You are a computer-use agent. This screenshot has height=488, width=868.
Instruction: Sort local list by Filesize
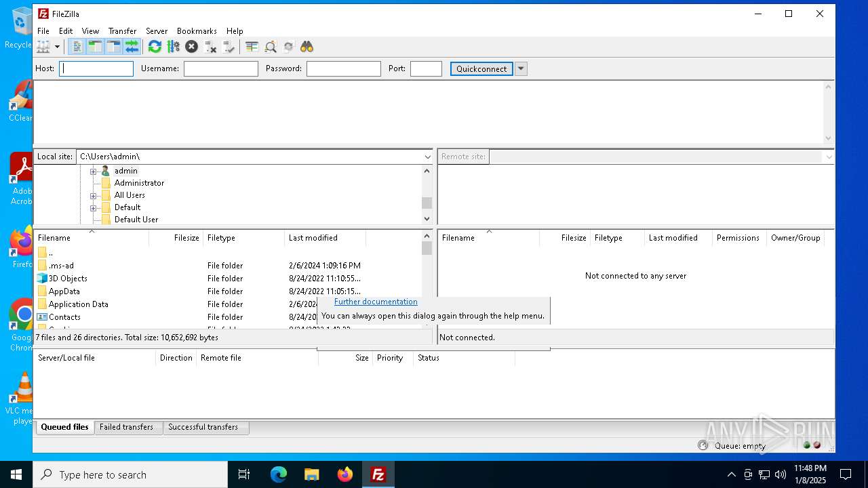point(176,238)
